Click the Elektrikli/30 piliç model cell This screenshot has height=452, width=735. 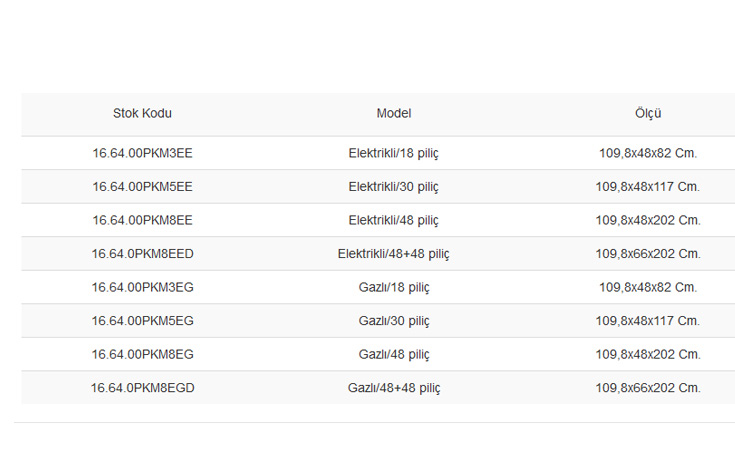394,188
